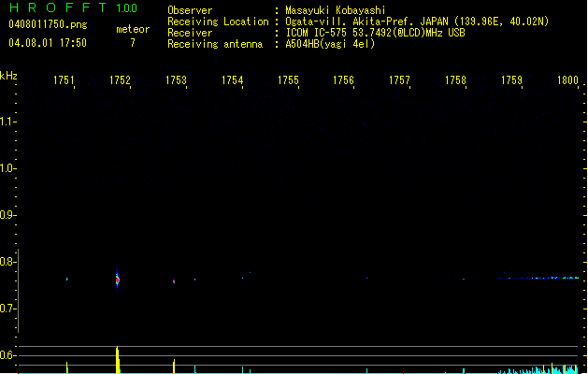Viewport: 588px width, 374px height.
Task: Click the kHz axis unit label
Action: (8, 76)
